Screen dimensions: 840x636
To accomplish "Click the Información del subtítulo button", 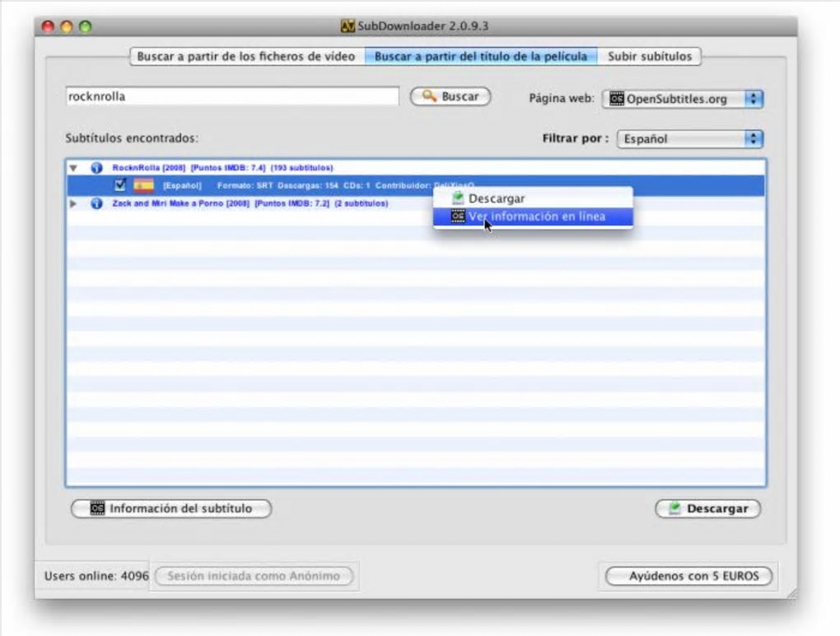I will tap(171, 508).
